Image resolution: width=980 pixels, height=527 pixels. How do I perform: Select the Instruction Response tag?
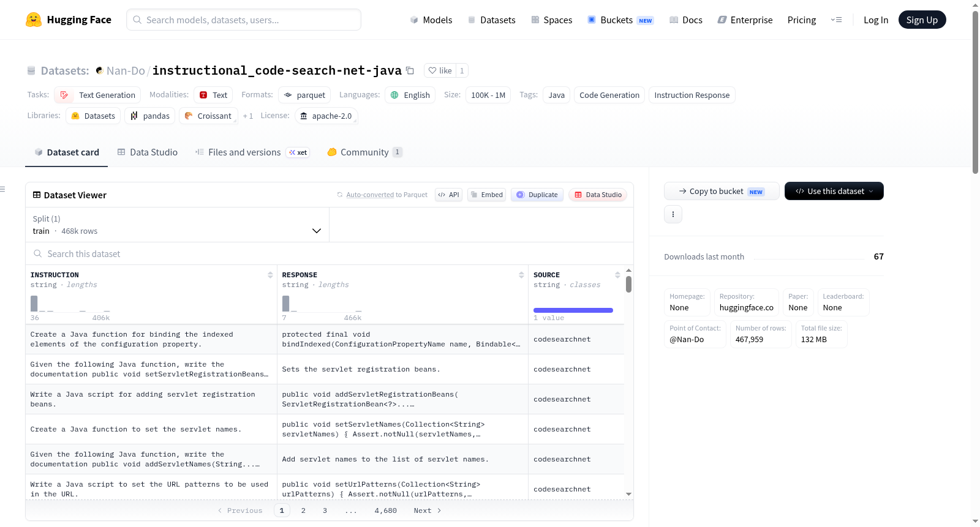692,95
